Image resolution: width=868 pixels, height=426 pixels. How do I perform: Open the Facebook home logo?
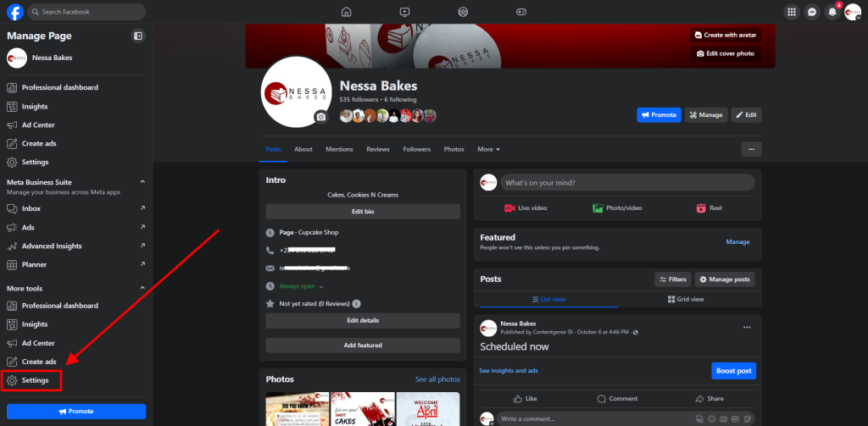click(15, 12)
